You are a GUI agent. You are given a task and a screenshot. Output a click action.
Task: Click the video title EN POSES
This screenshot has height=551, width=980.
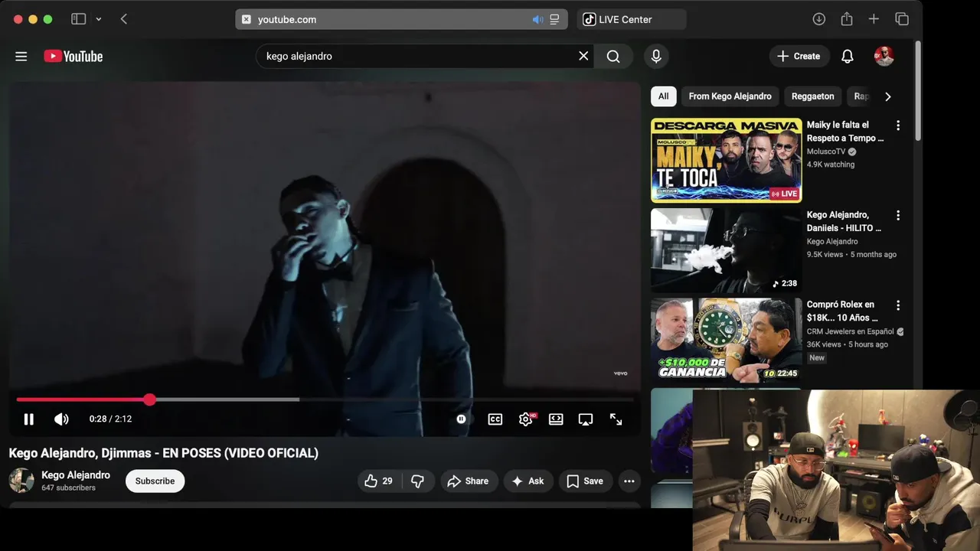(x=163, y=453)
